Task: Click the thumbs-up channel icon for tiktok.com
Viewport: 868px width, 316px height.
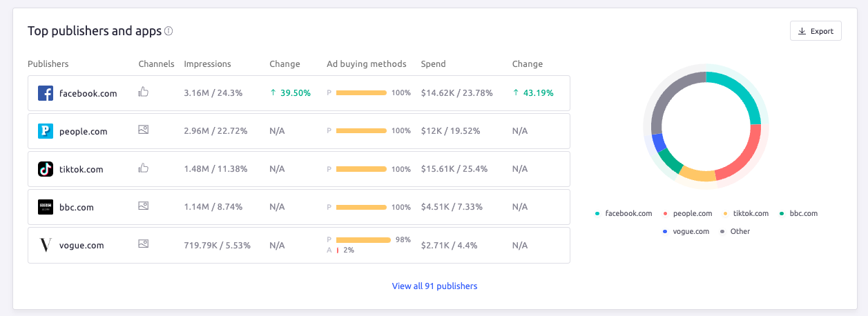Action: click(x=144, y=168)
